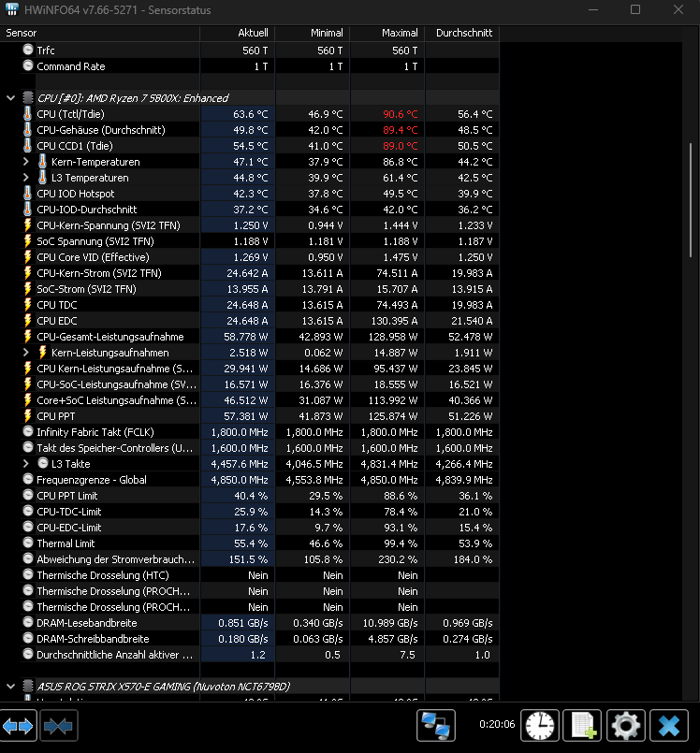This screenshot has width=700, height=753.
Task: Click the Minimal column header
Action: [x=313, y=33]
